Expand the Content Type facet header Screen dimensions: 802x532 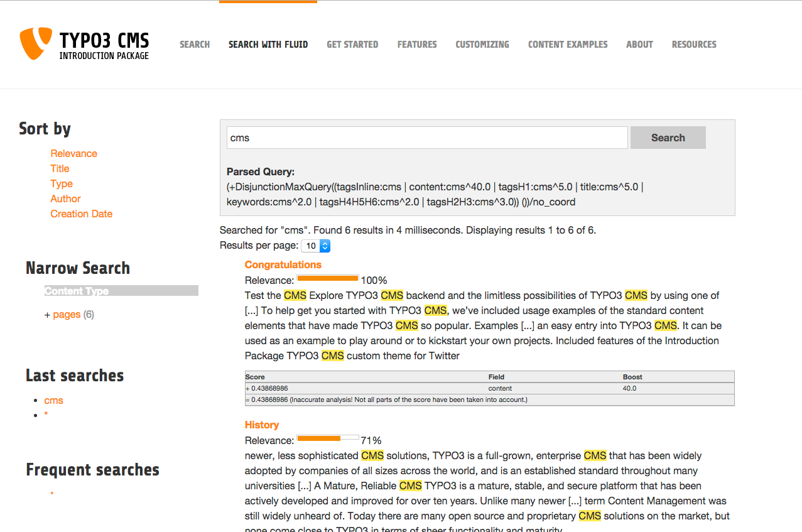click(121, 291)
